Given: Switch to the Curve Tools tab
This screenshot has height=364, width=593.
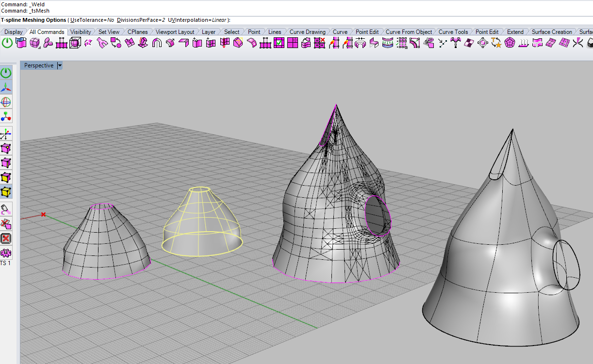Looking at the screenshot, I should coord(453,32).
